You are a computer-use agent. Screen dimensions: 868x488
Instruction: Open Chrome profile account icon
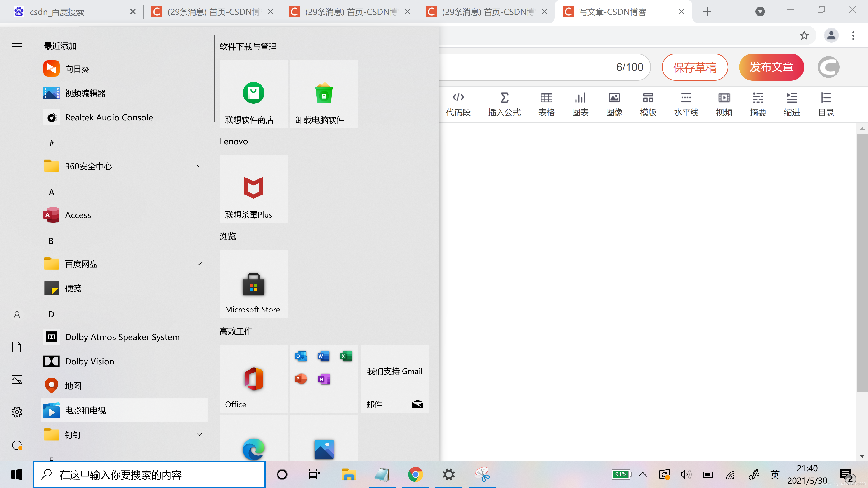831,35
